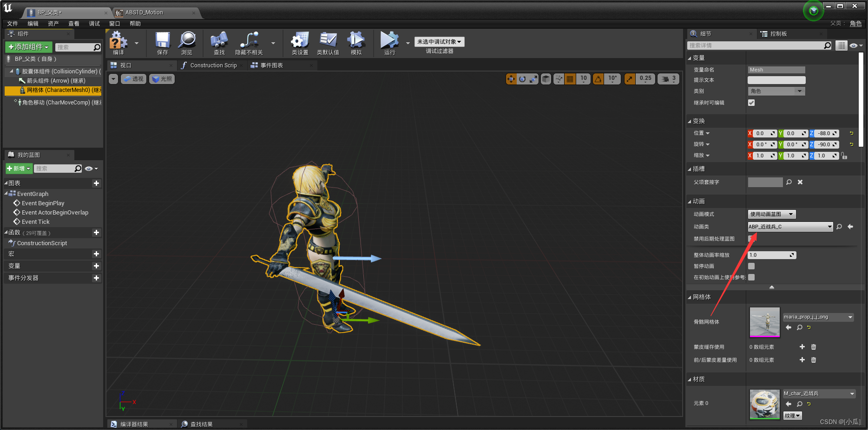The width and height of the screenshot is (868, 430).
Task: Open ABP_近战兵_C animation class dropdown
Action: pyautogui.click(x=790, y=227)
